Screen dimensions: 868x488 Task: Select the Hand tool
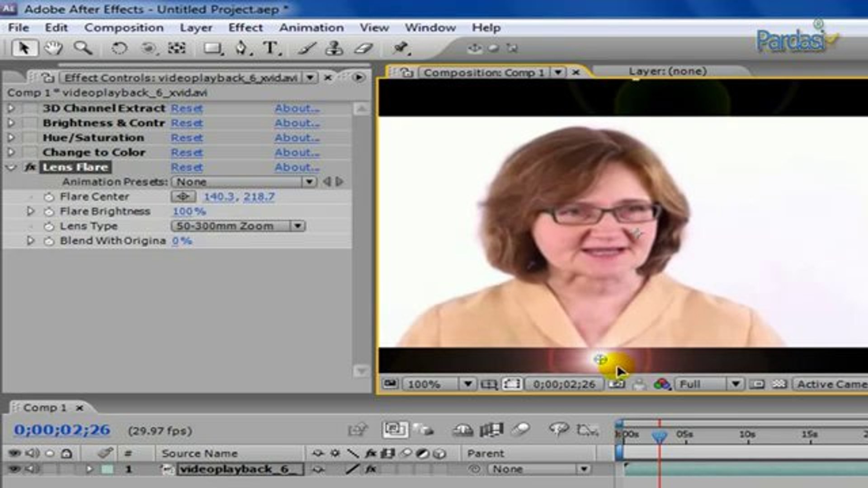click(x=53, y=48)
